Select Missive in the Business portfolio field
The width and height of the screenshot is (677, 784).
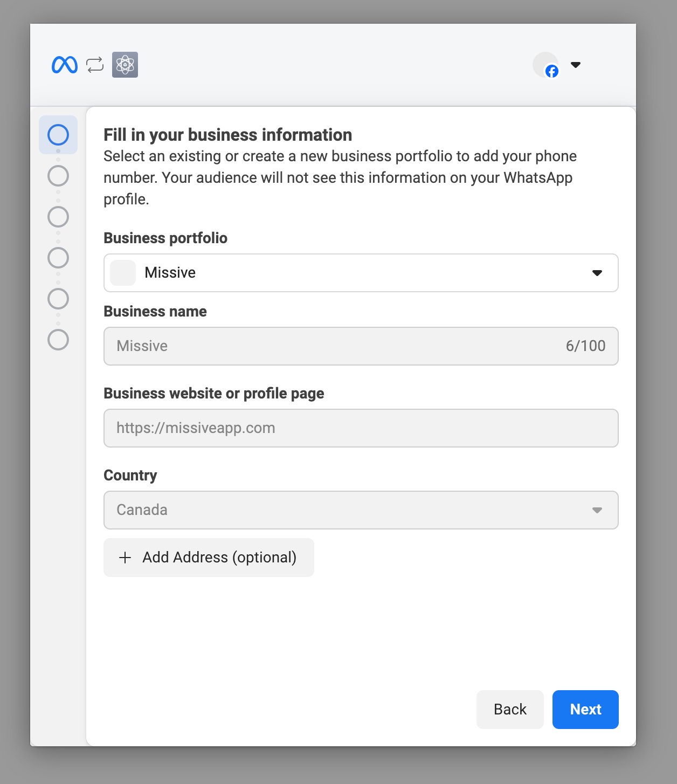pyautogui.click(x=170, y=273)
